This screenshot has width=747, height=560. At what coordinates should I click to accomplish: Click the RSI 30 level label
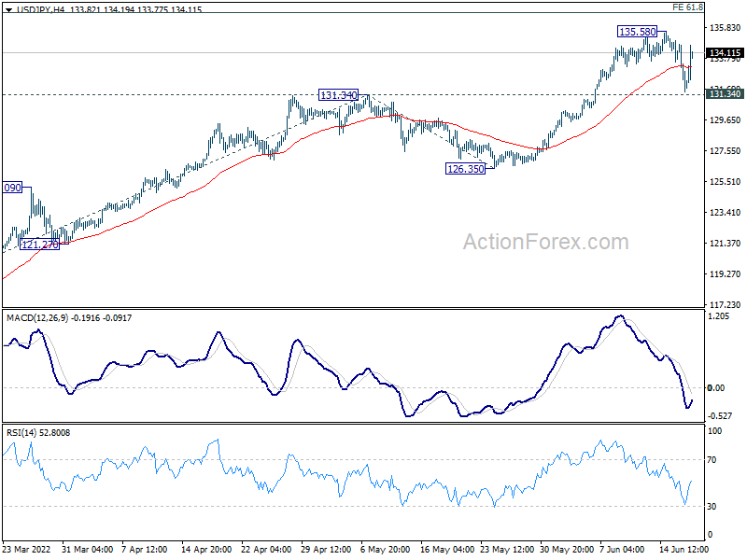pos(712,506)
